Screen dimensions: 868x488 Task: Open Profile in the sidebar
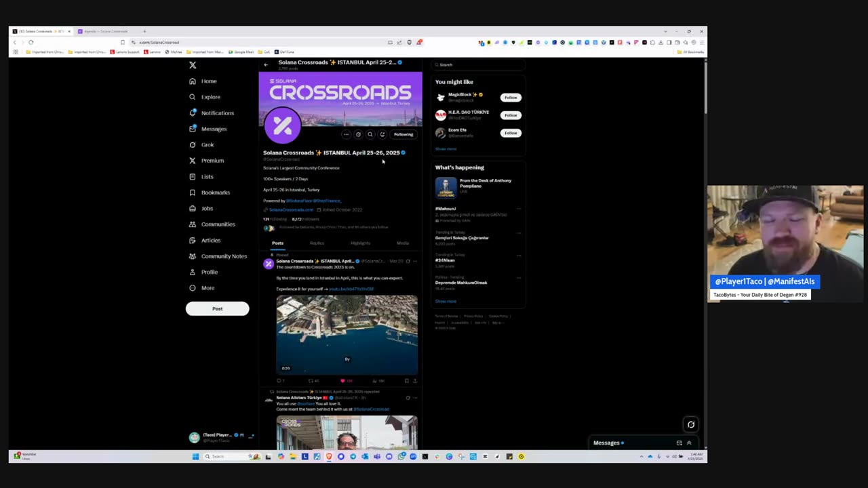203,272
